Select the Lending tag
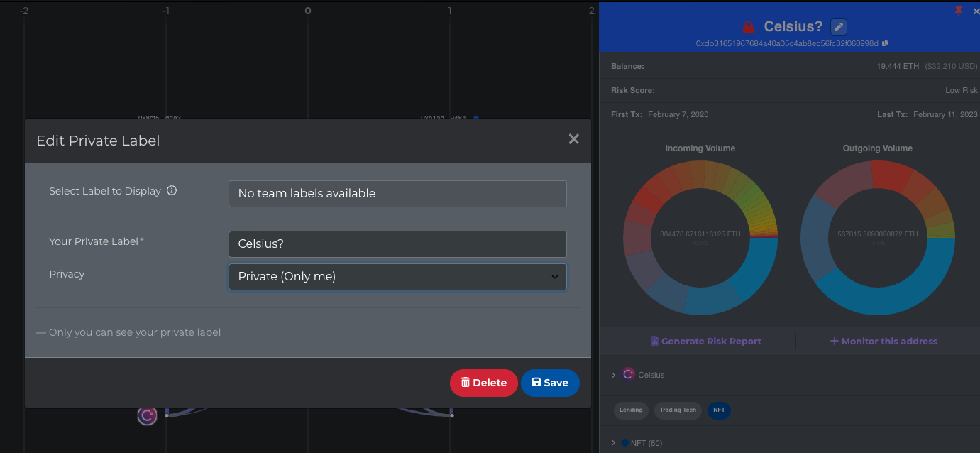Screen dimensions: 980x453 631,410
